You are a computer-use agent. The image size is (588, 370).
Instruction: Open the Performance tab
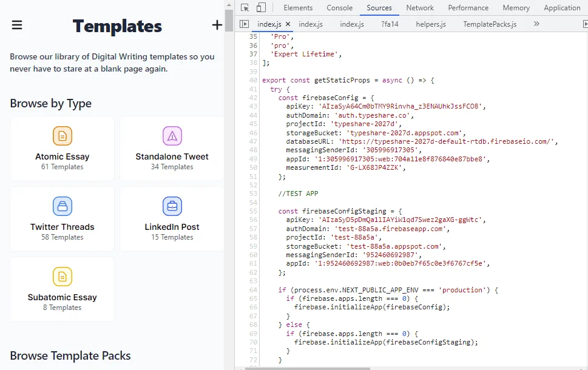coord(468,7)
